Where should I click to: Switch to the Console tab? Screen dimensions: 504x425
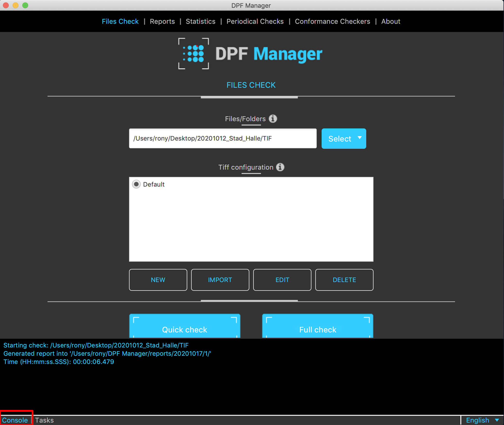(15, 420)
